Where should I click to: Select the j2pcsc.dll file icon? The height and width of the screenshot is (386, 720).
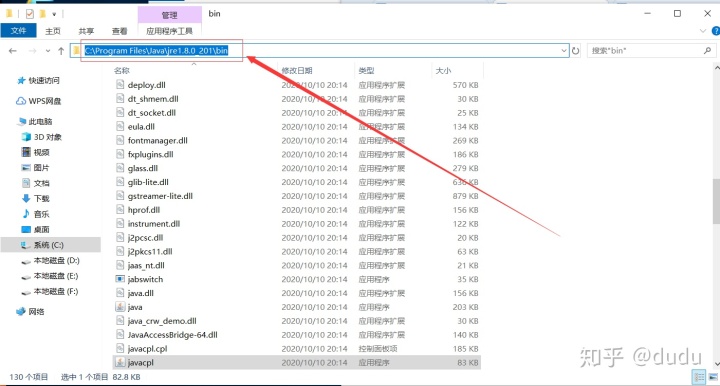click(x=120, y=238)
